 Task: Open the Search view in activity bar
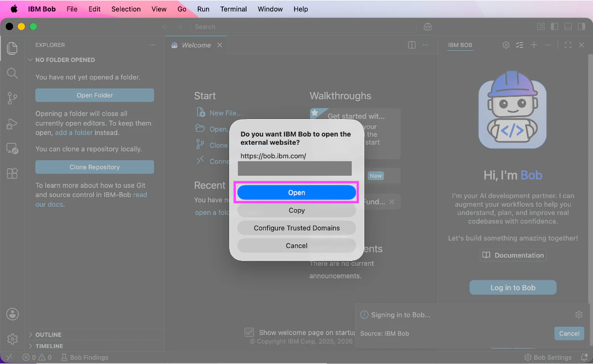[x=13, y=73]
